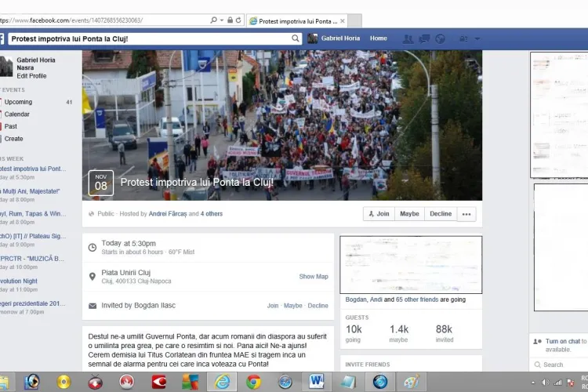588x392 pixels.
Task: Open Google Chrome from the taskbar
Action: pyautogui.click(x=253, y=382)
